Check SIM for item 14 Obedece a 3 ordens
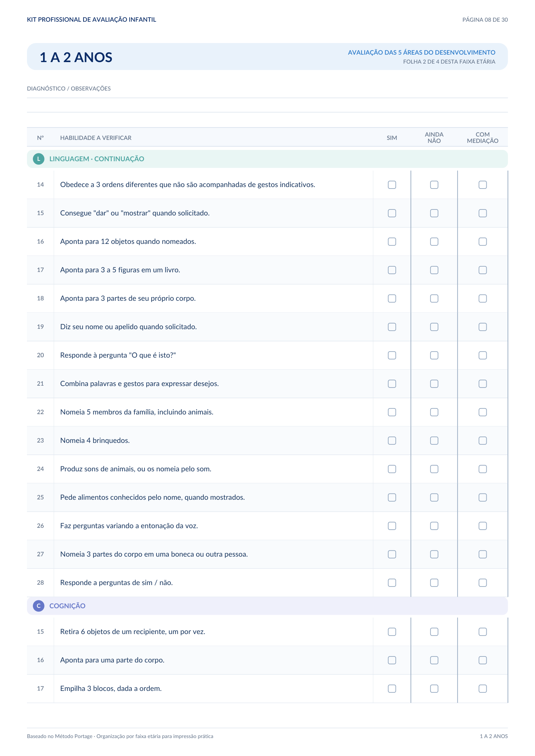Screen dimensions: 535x756 tap(392, 185)
